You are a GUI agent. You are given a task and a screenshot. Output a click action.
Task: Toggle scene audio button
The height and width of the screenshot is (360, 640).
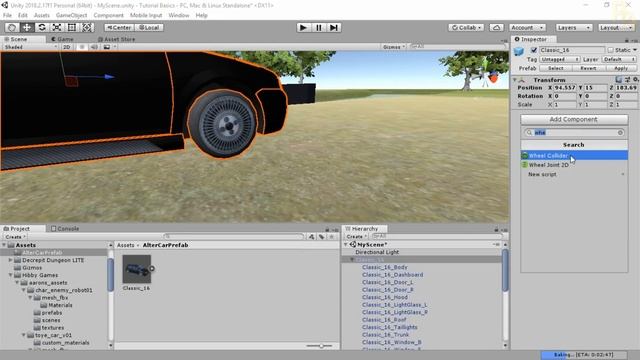(x=94, y=47)
